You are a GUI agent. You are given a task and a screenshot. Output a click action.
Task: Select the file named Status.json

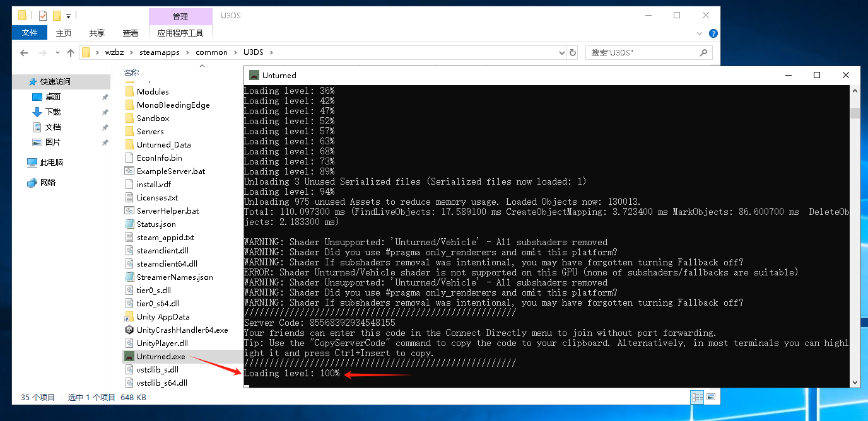point(156,224)
